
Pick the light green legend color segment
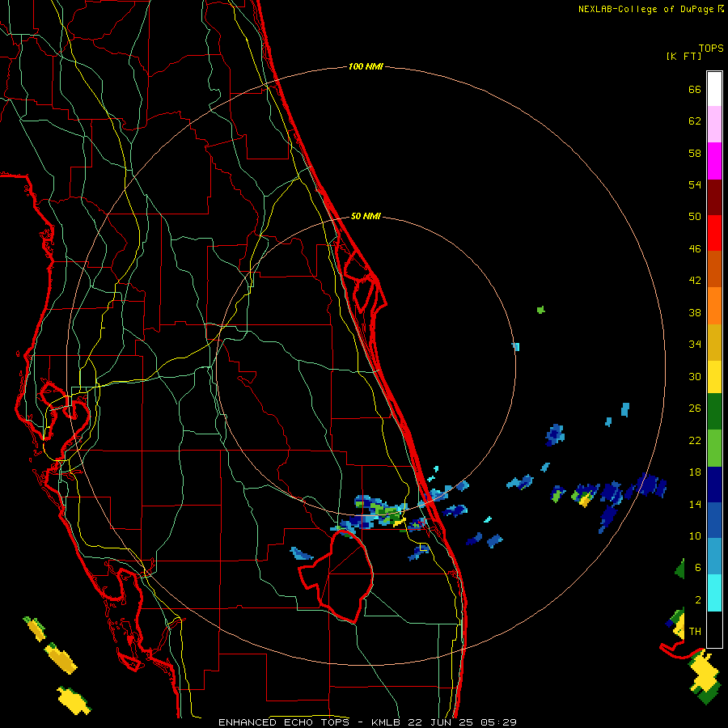point(714,448)
